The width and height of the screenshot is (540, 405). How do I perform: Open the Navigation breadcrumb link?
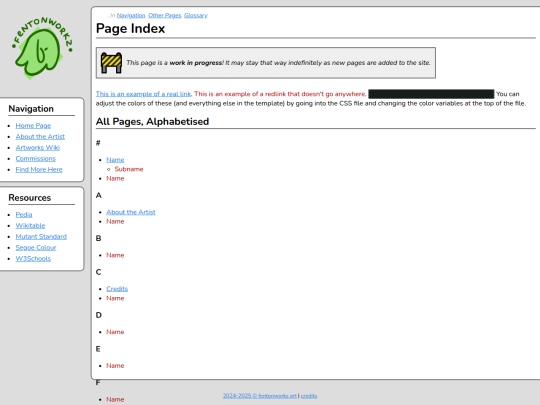131,15
